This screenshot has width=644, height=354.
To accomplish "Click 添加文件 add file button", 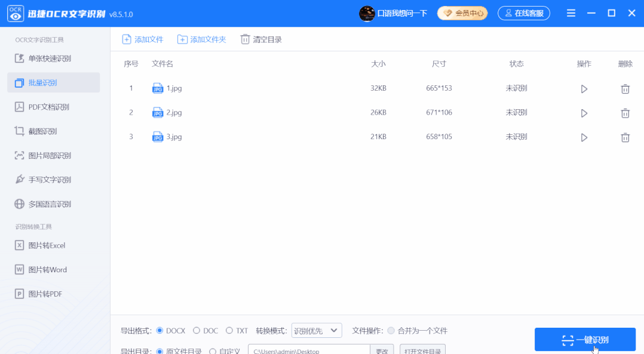I will [x=143, y=39].
